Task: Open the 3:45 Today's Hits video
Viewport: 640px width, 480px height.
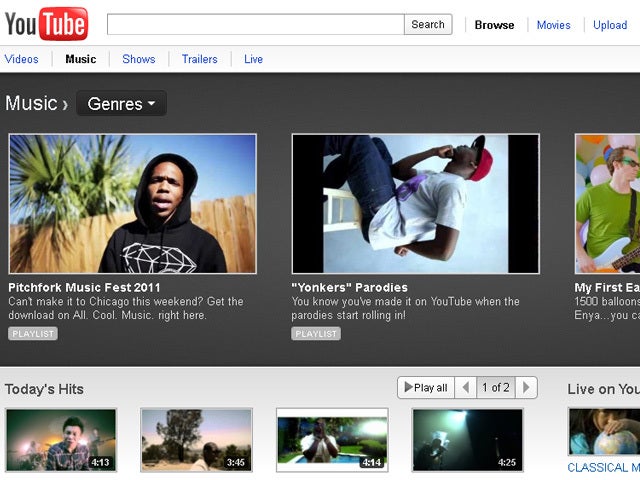Action: pos(196,440)
